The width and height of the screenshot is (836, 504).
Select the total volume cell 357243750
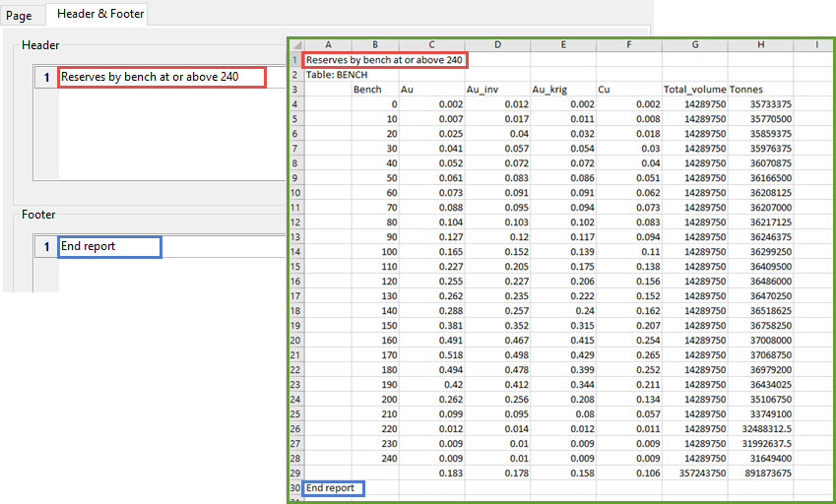(694, 473)
